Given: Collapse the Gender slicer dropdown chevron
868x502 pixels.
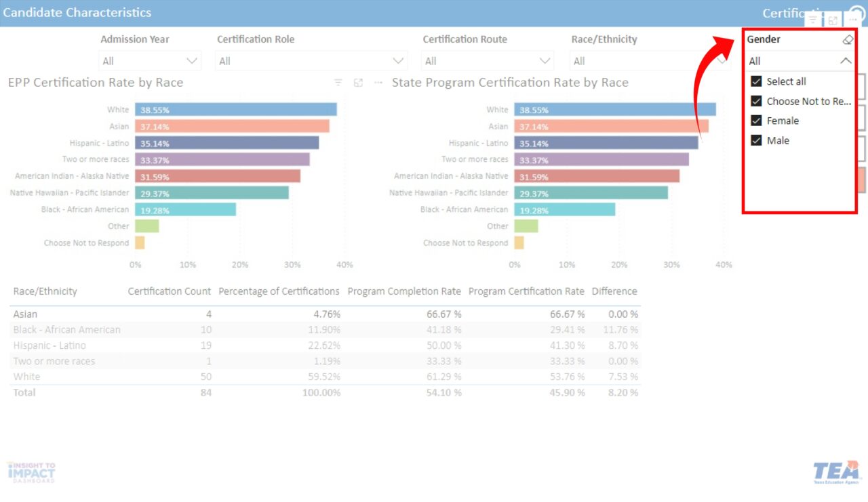Looking at the screenshot, I should (x=846, y=60).
